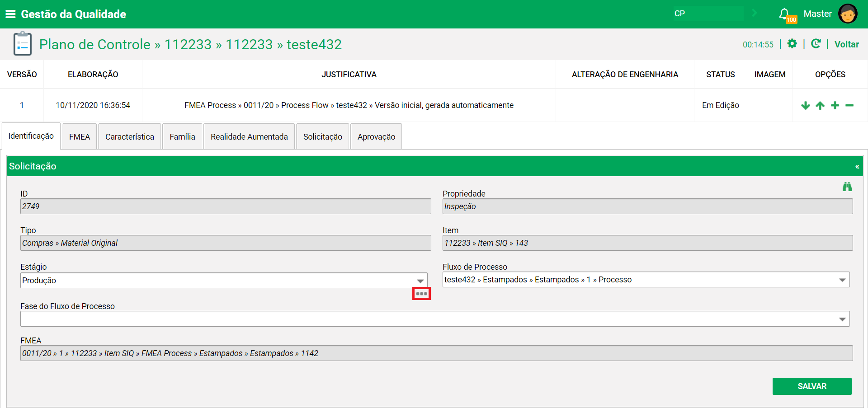
Task: Click the move up arrow in Opções
Action: click(x=820, y=105)
